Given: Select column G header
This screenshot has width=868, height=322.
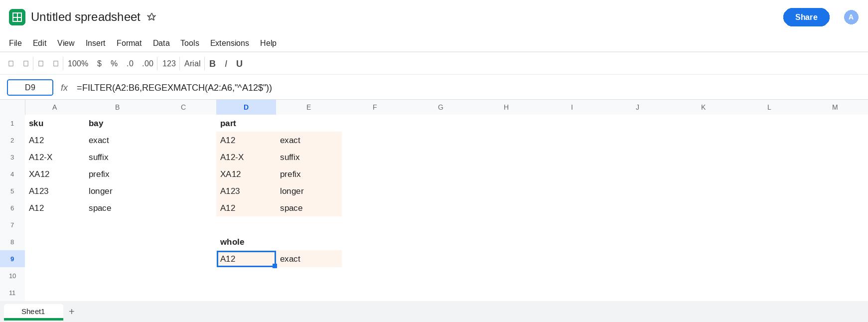Looking at the screenshot, I should pos(440,107).
